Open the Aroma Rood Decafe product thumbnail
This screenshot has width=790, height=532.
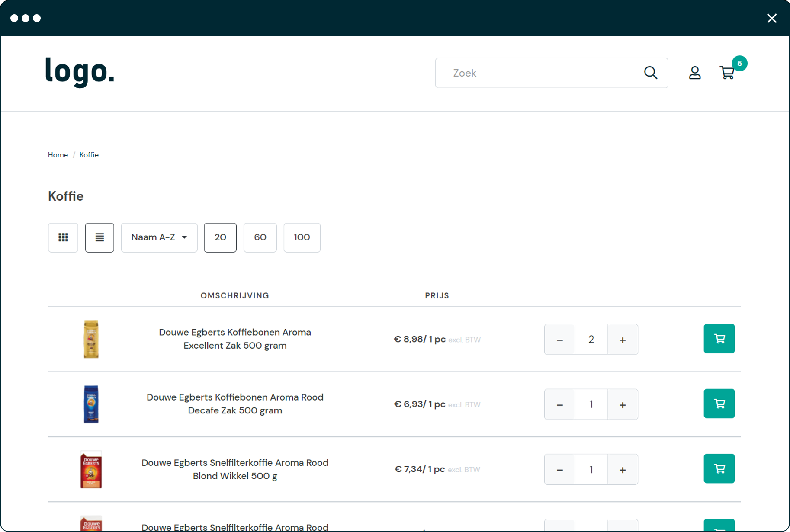tap(91, 404)
